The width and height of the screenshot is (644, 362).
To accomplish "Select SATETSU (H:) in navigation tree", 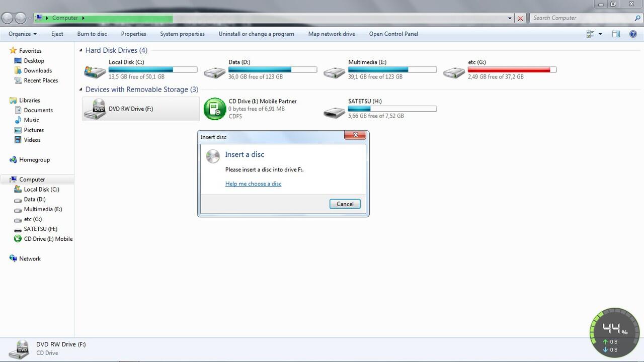I will [x=40, y=229].
